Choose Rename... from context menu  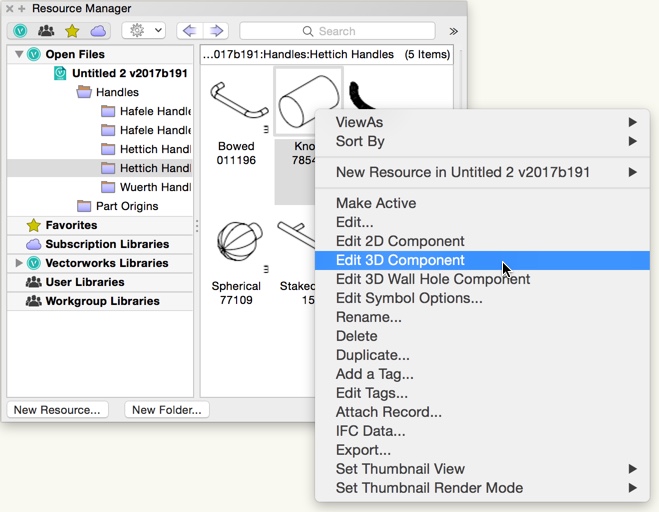coord(482,317)
